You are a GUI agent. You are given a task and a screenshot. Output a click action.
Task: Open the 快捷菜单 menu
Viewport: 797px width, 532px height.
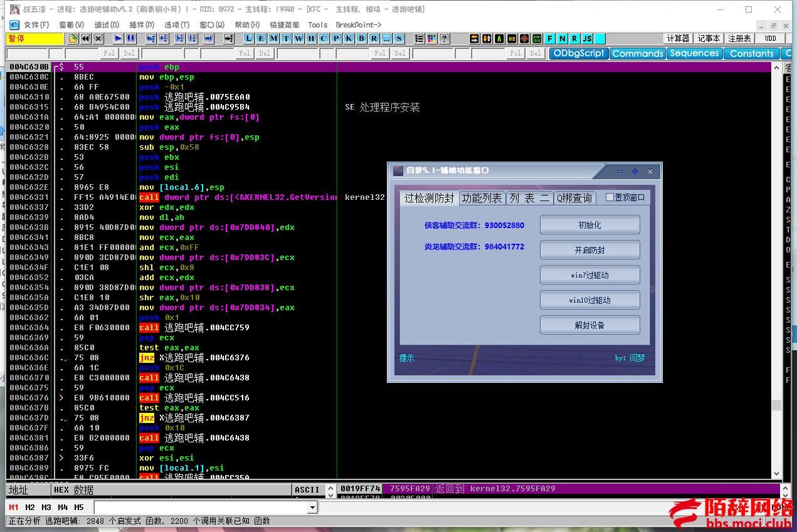[285, 24]
